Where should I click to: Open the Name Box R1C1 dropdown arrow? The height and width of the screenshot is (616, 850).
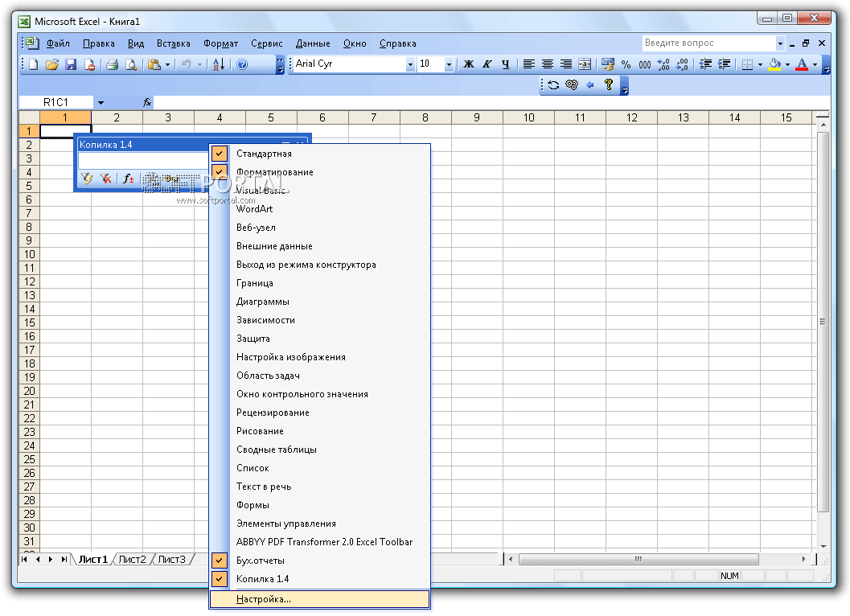tap(101, 102)
